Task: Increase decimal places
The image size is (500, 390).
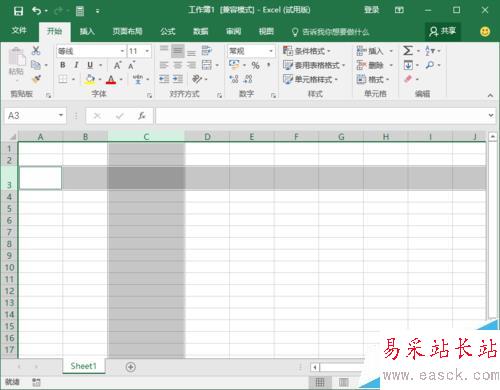Action: click(234, 79)
